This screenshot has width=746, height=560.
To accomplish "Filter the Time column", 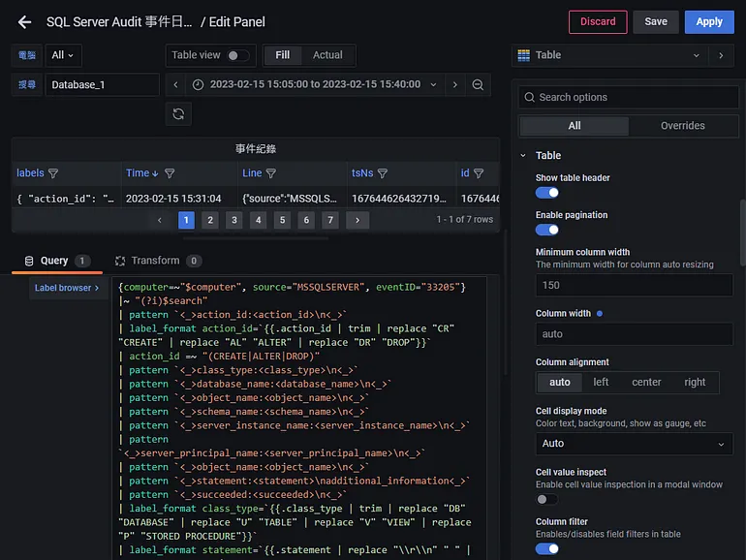I will (170, 173).
